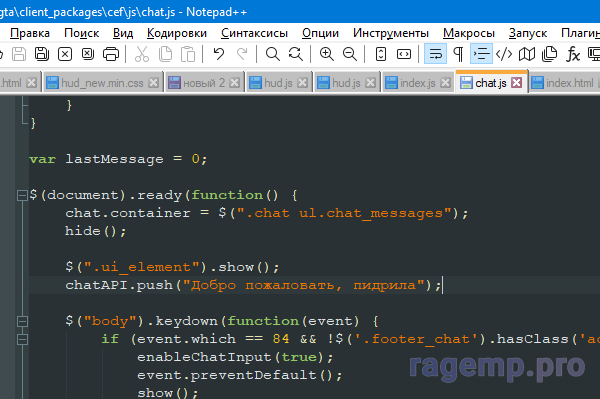600x399 pixels.
Task: Click the 'hide();' code line
Action: (96, 231)
